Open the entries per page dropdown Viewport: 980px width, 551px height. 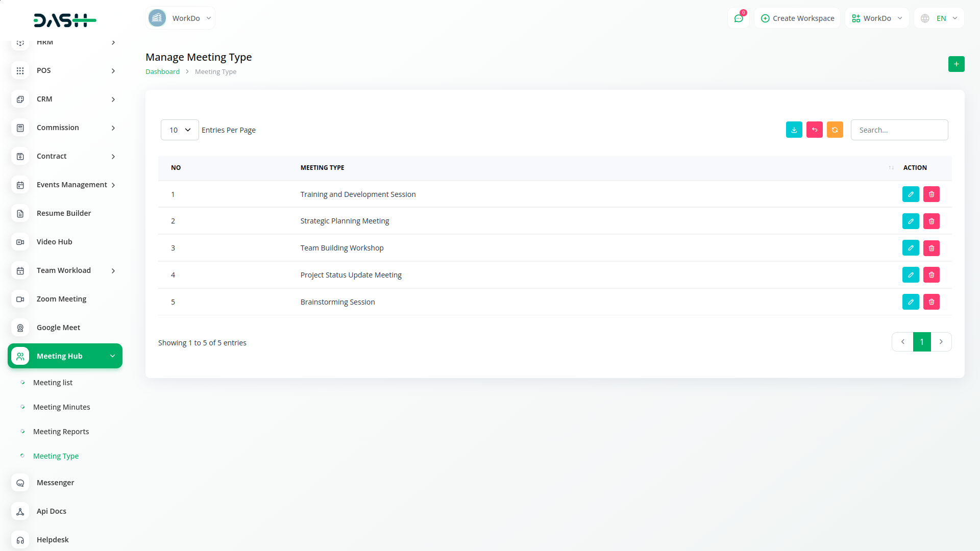click(180, 130)
